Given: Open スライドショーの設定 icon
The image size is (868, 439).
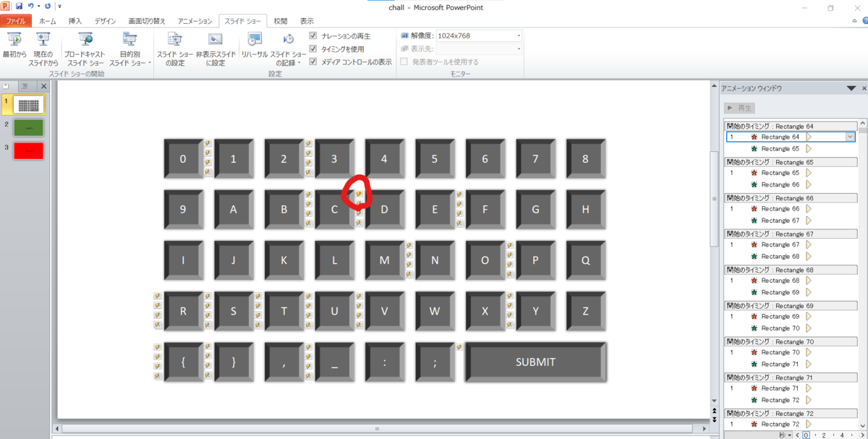Looking at the screenshot, I should 174,39.
